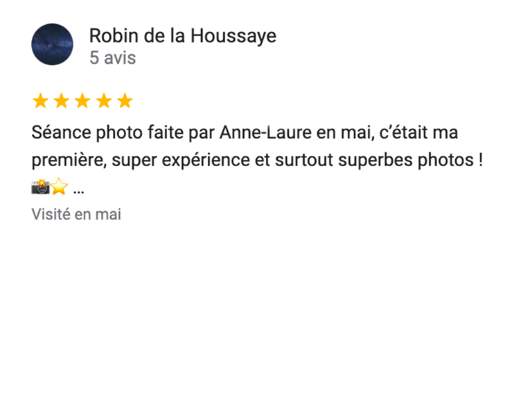Open the reviewer's 5 avis list

click(x=113, y=57)
